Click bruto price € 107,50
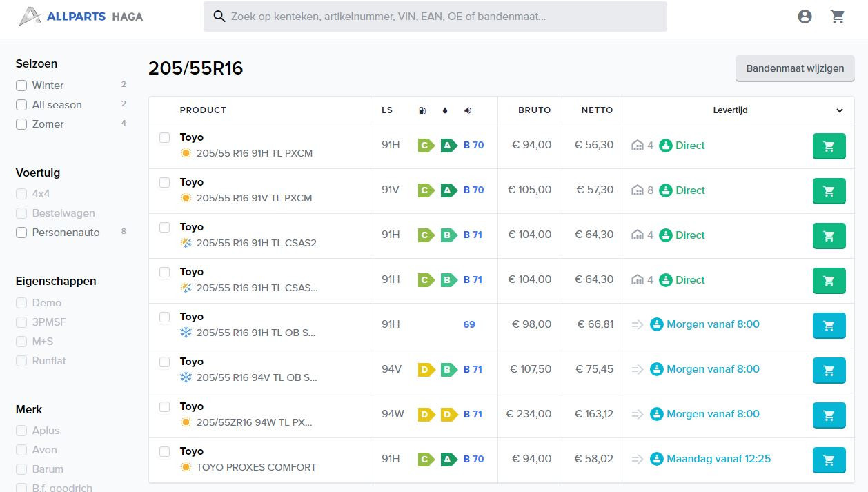Viewport: 868px width, 492px height. pyautogui.click(x=531, y=369)
